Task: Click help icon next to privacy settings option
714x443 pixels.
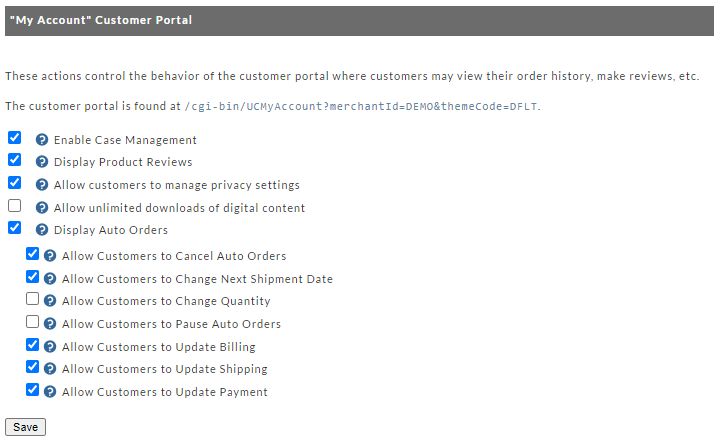Action: point(42,185)
